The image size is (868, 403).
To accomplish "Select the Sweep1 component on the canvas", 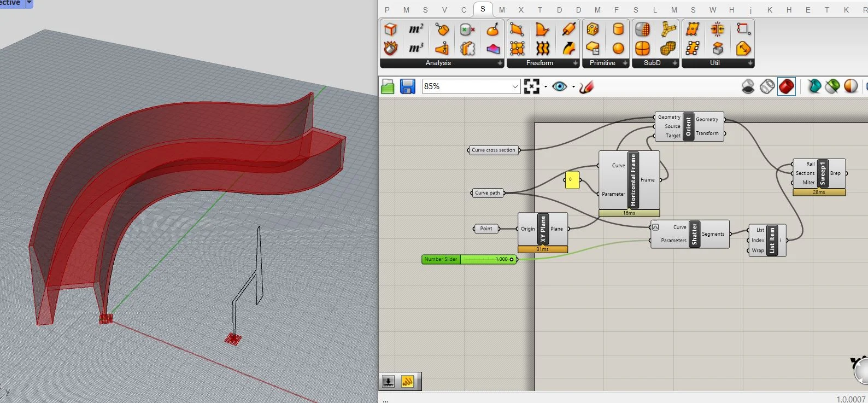I will [x=823, y=173].
